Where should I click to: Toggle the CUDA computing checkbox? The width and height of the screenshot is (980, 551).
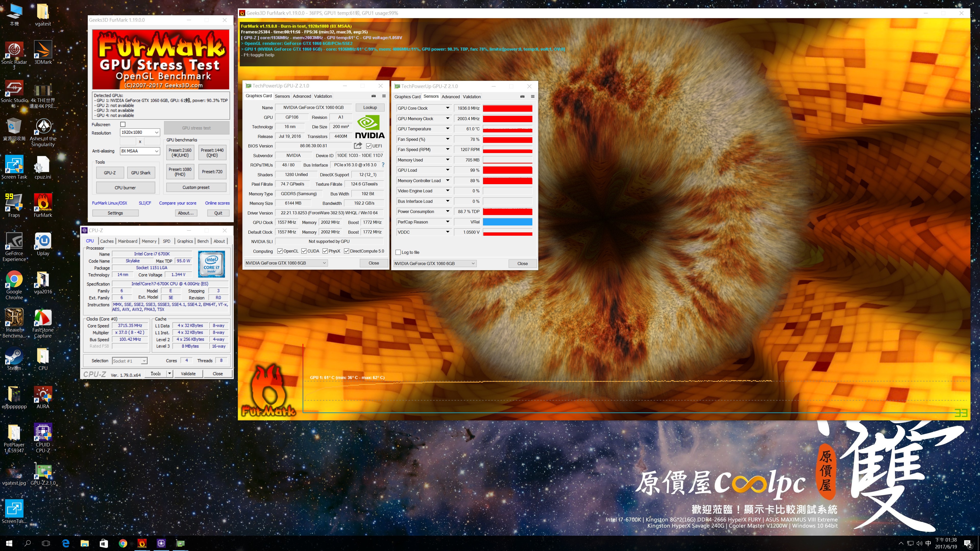point(304,251)
